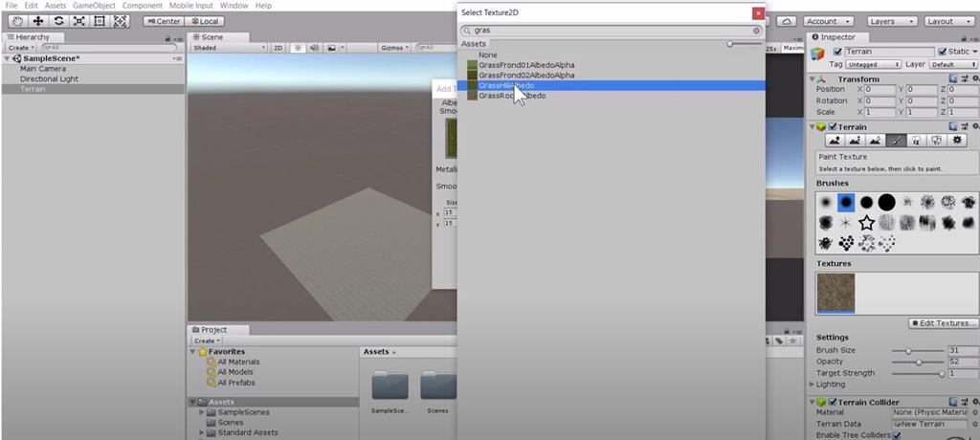Choose the Raise/Lower Terrain tool
This screenshot has width=980, height=440.
coord(834,141)
